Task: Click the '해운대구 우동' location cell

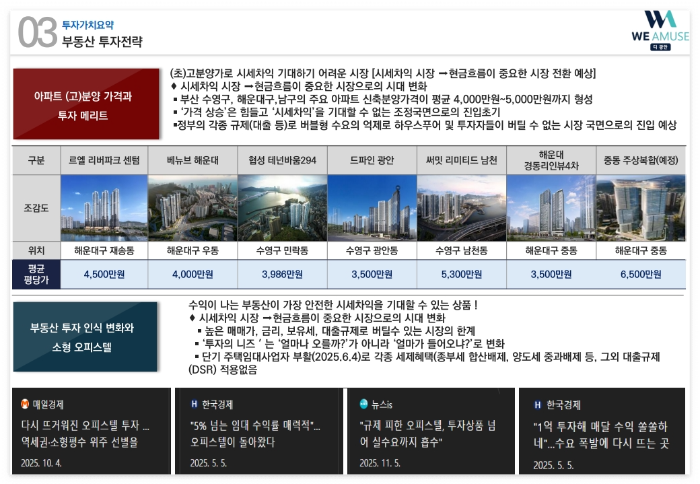Action: (193, 250)
